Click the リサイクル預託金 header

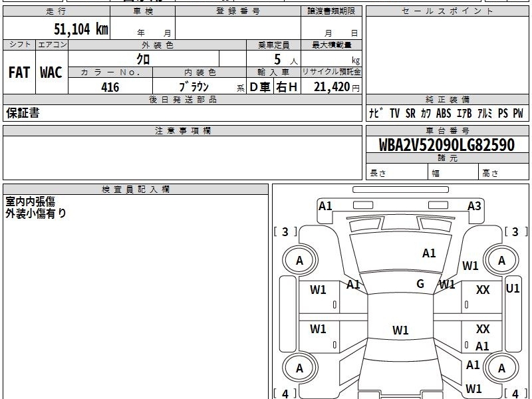click(x=331, y=72)
